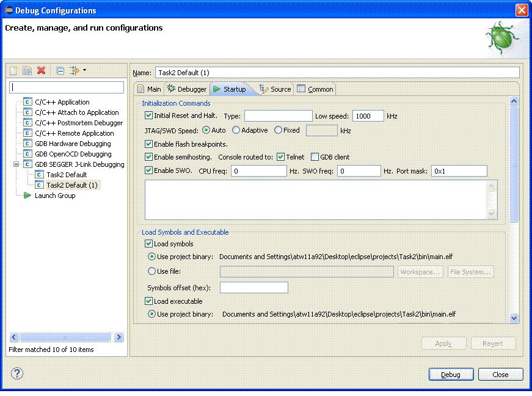Click the icon beside C/C++ Attach to Application
Viewport: 532px width, 396px height.
(x=27, y=112)
